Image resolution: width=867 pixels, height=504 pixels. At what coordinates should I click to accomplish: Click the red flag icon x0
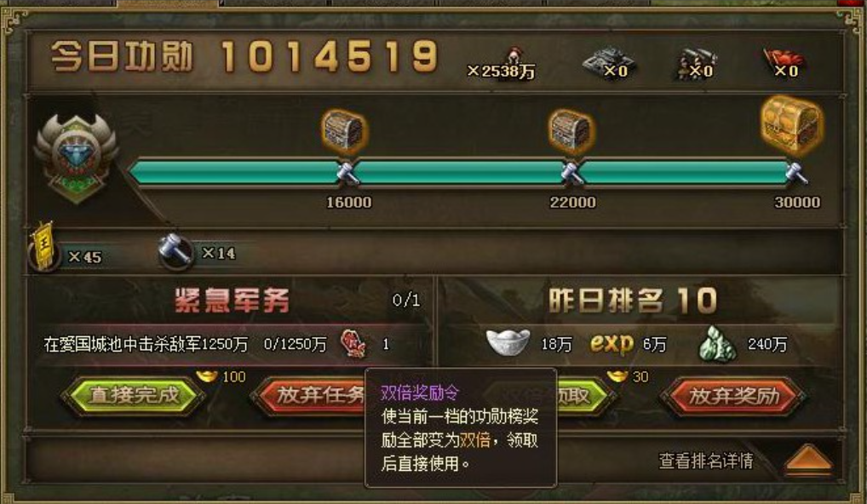tap(784, 62)
